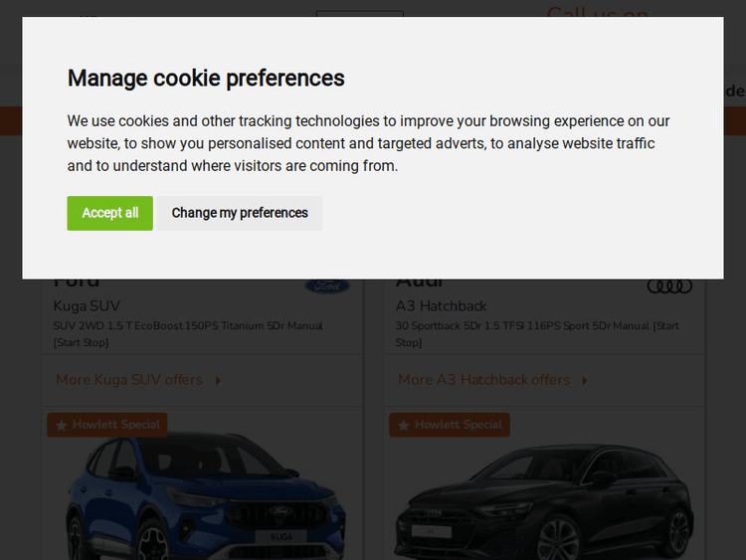The width and height of the screenshot is (746, 560).
Task: Click the cookie usage description paragraph
Action: [368, 143]
